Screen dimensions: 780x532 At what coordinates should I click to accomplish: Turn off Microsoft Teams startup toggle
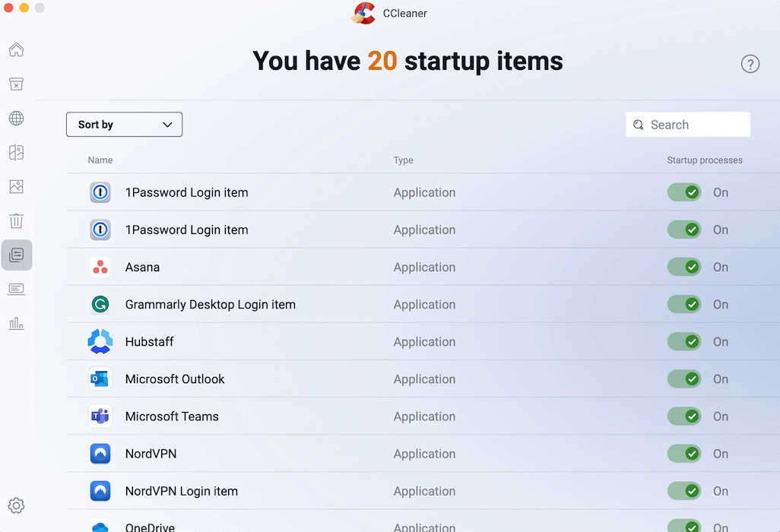coord(683,416)
